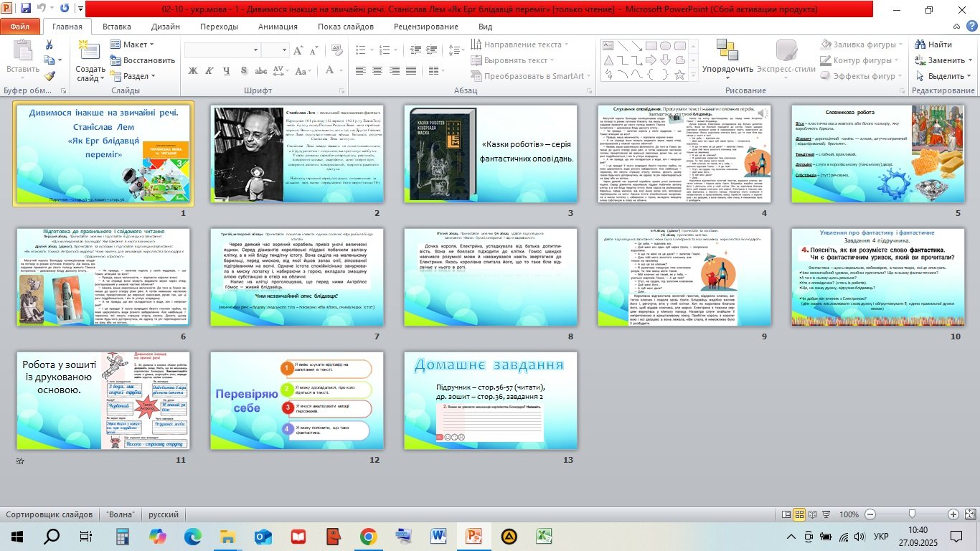
Task: Expand the Раздел section dropdown
Action: (134, 76)
